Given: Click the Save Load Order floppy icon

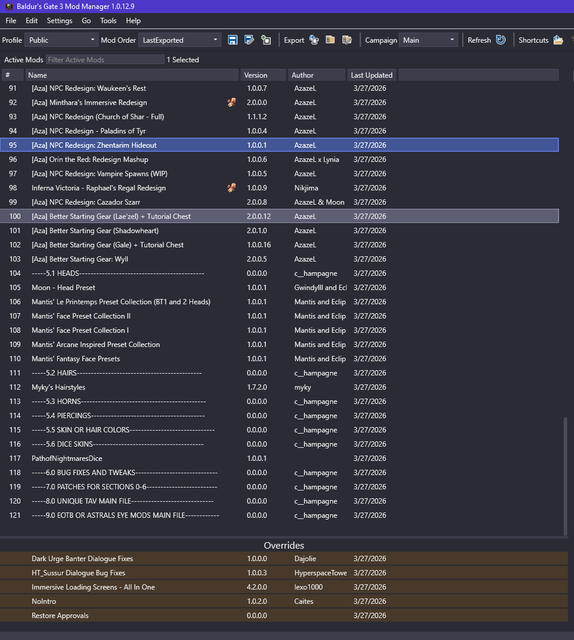Looking at the screenshot, I should 233,40.
